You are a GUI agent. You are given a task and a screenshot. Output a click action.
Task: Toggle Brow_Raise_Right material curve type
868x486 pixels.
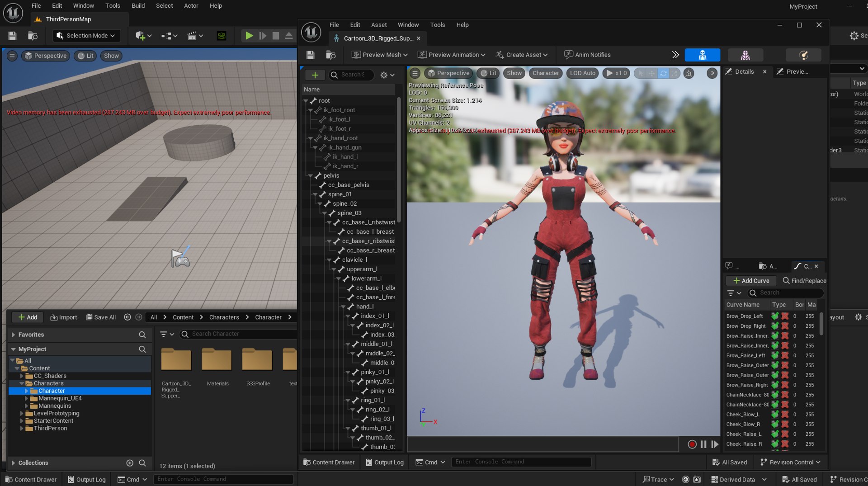pyautogui.click(x=785, y=385)
